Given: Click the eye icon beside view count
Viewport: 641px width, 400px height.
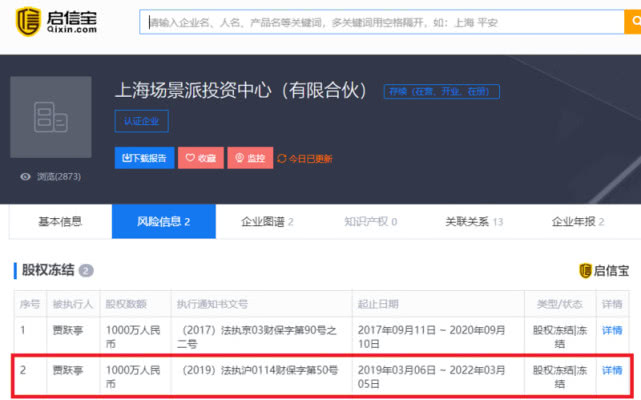Looking at the screenshot, I should pyautogui.click(x=25, y=177).
